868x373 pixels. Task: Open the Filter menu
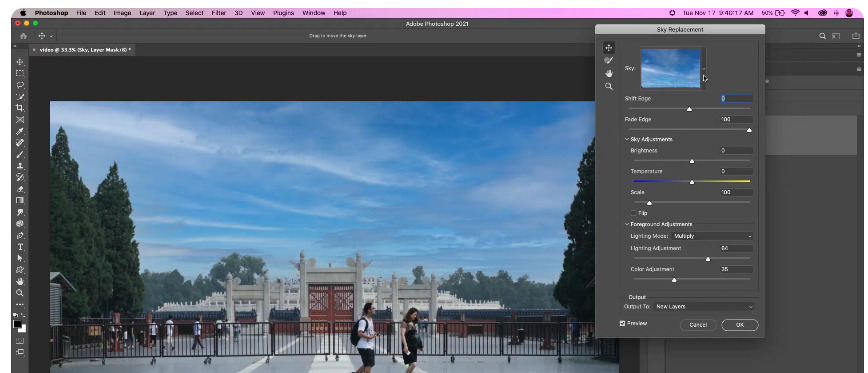tap(219, 13)
